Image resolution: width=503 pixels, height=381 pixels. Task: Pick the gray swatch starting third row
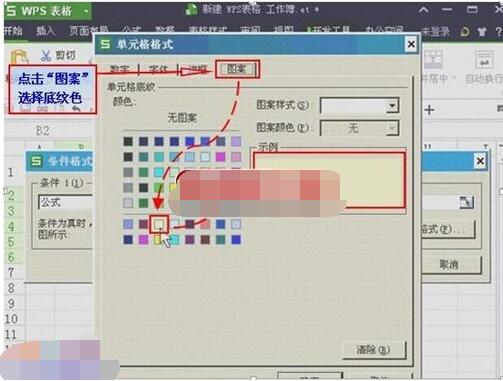pos(128,172)
